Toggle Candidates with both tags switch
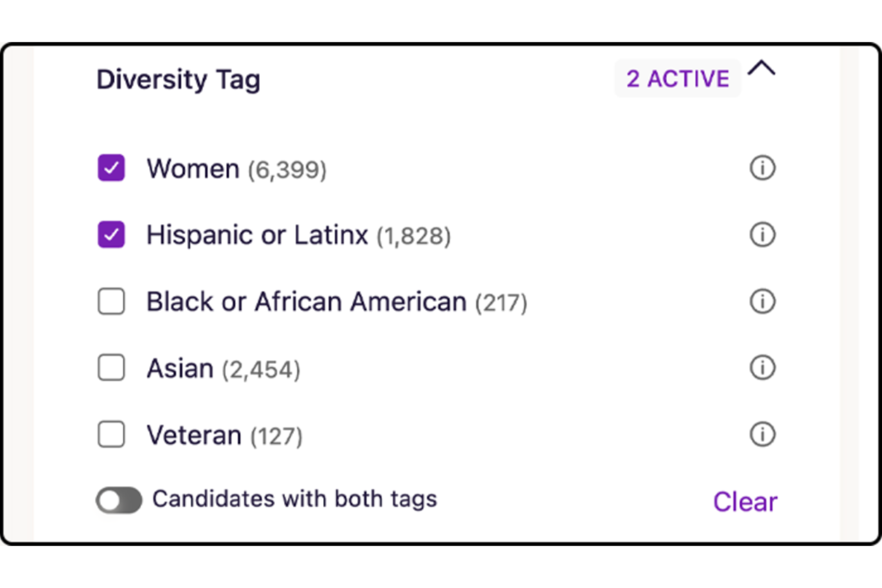Image resolution: width=882 pixels, height=588 pixels. click(119, 500)
